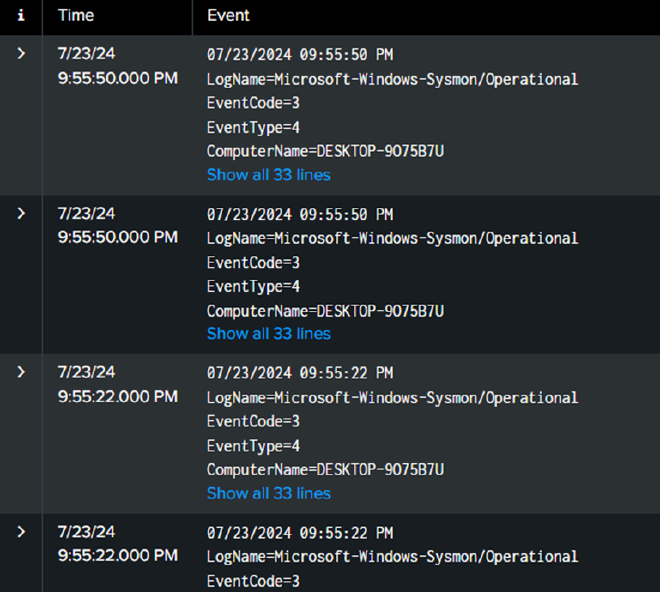This screenshot has height=592, width=660.
Task: Click the second event's 9:55:50.000 PM timestamp
Action: (118, 237)
